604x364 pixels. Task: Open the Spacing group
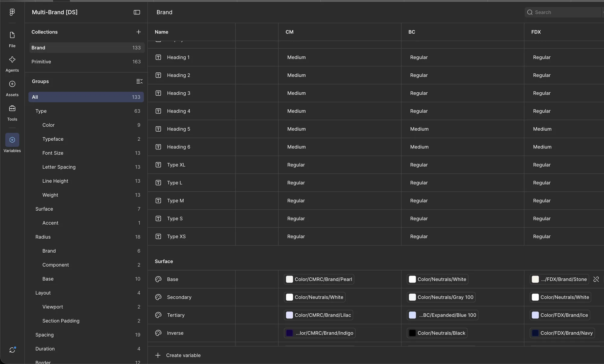(86, 335)
